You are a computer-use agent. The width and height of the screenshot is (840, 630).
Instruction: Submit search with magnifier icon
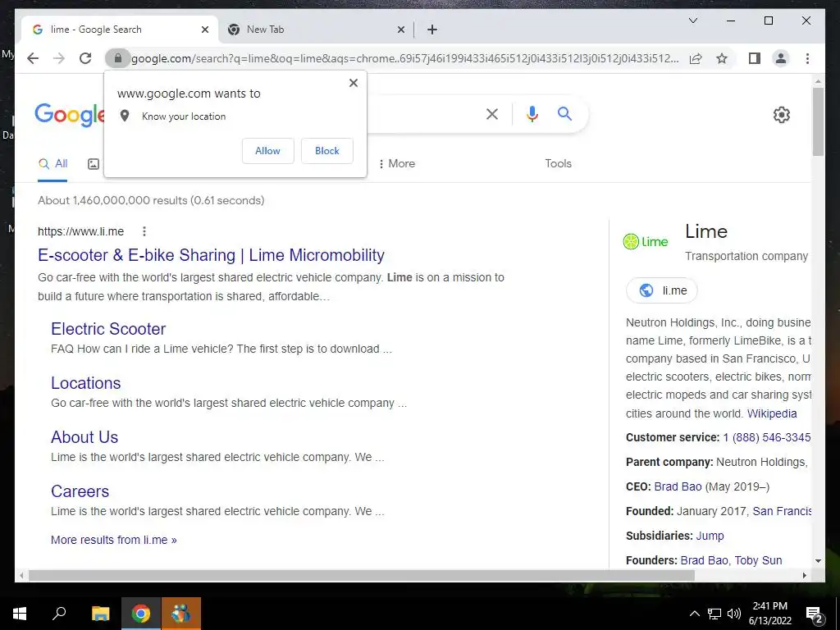pyautogui.click(x=564, y=113)
